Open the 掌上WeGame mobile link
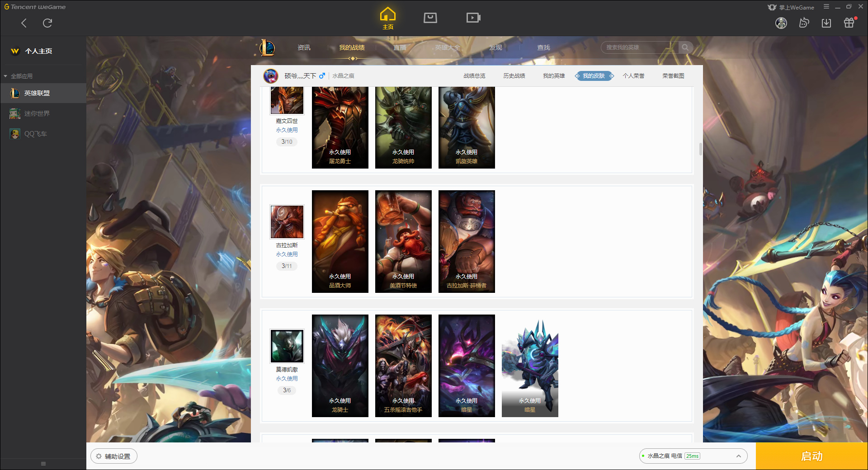 coord(791,7)
